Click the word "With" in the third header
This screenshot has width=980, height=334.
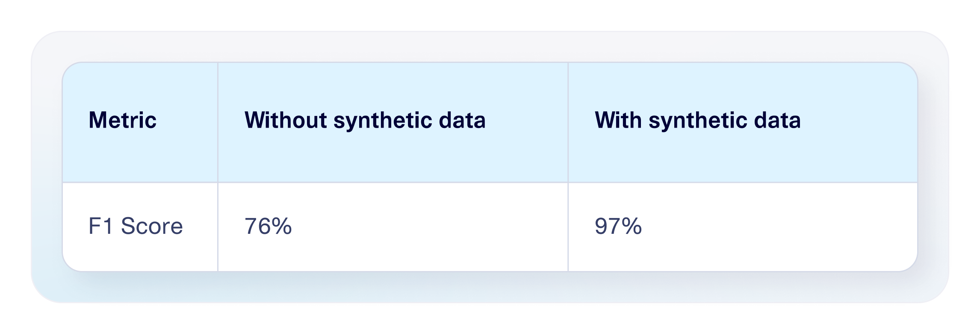(618, 120)
